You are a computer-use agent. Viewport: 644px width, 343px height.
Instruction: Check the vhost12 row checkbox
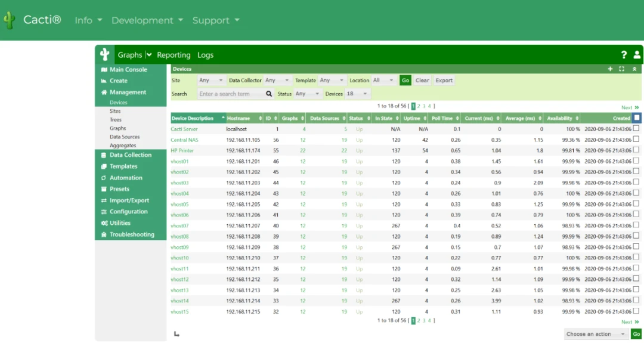click(x=636, y=279)
